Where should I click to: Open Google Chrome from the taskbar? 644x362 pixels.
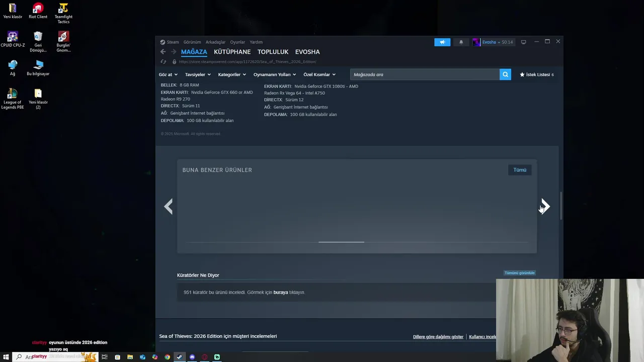(167, 357)
